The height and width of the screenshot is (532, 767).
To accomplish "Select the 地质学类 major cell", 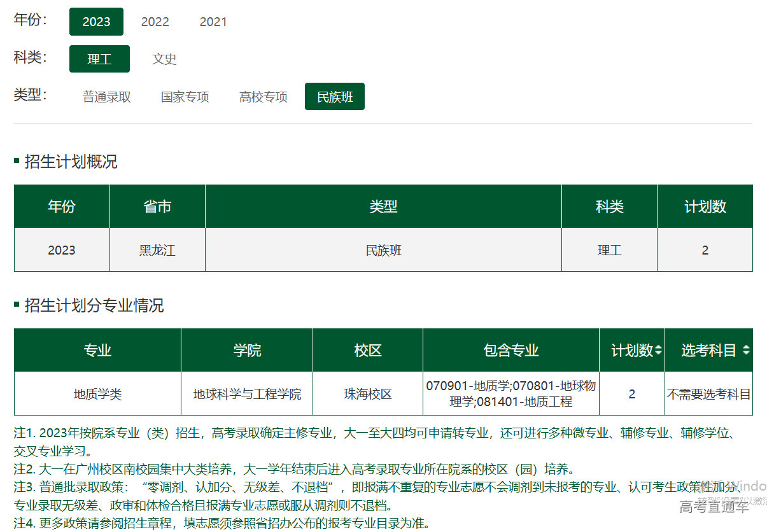I will [97, 395].
